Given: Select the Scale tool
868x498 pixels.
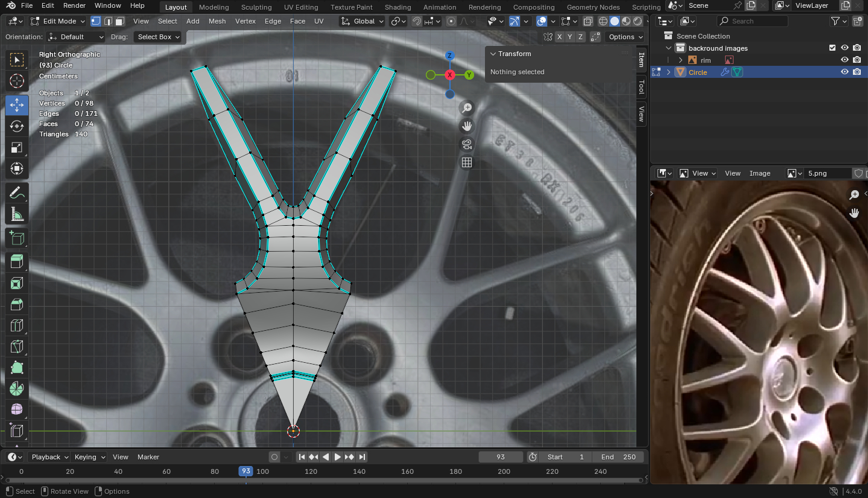Looking at the screenshot, I should click(17, 147).
